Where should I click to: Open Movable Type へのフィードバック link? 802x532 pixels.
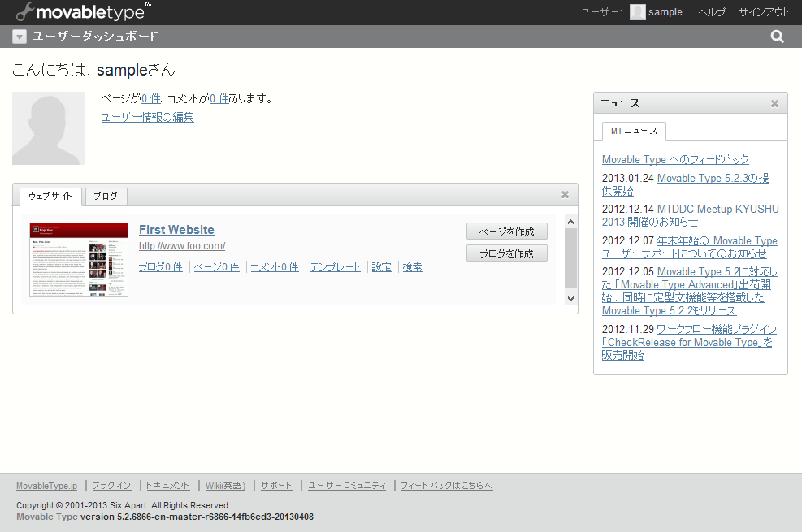point(676,159)
